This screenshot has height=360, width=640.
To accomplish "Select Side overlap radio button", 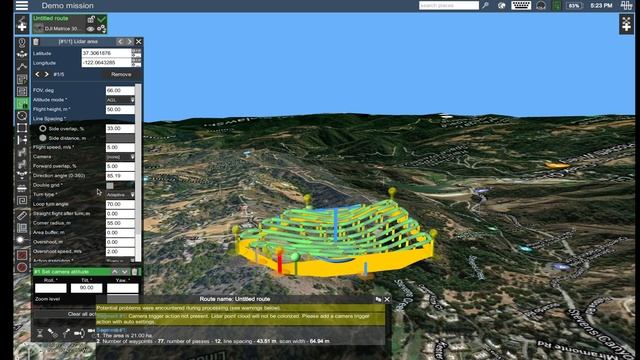I will tap(42, 128).
